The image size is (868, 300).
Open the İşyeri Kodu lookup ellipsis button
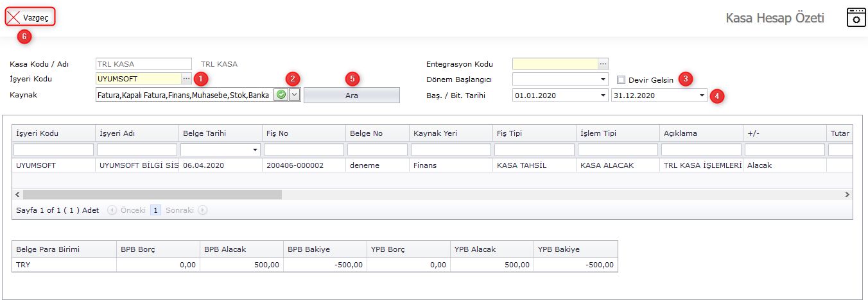point(186,79)
